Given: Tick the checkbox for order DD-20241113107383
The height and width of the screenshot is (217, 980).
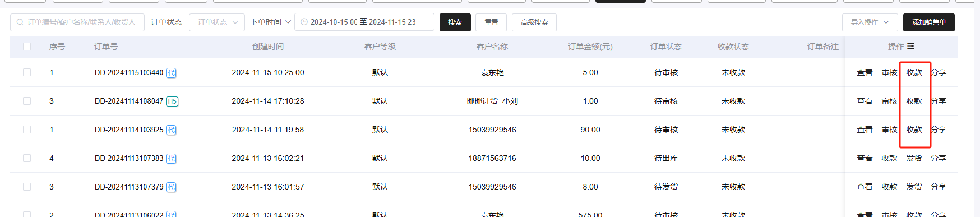Looking at the screenshot, I should point(27,158).
